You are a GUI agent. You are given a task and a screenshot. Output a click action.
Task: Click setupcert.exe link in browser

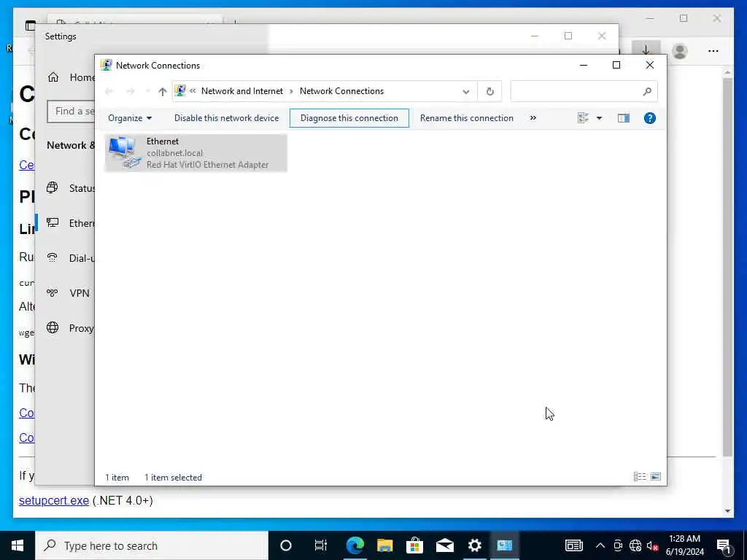click(x=54, y=500)
